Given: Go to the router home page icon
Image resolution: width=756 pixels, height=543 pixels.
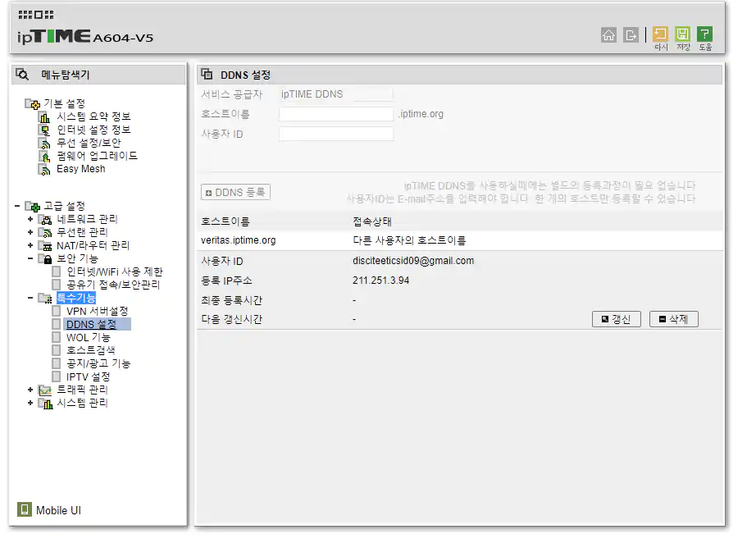Looking at the screenshot, I should pos(608,34).
